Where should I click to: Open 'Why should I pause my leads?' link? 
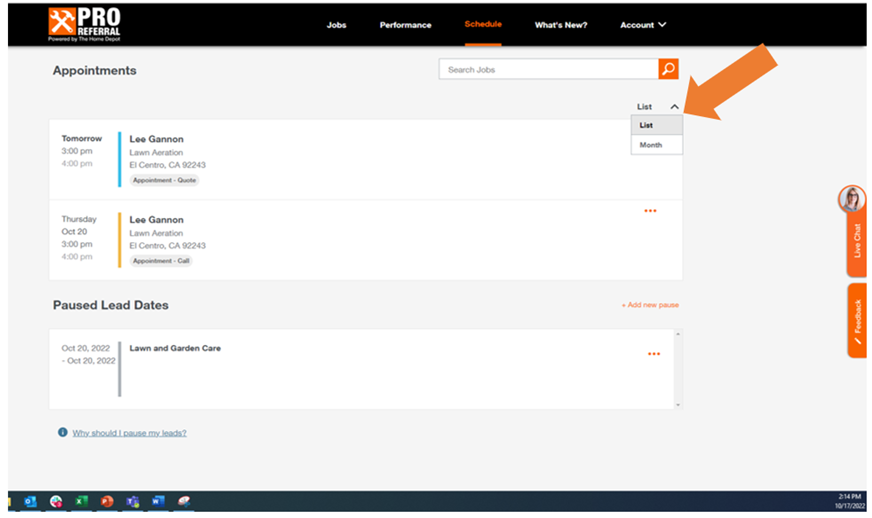point(129,433)
